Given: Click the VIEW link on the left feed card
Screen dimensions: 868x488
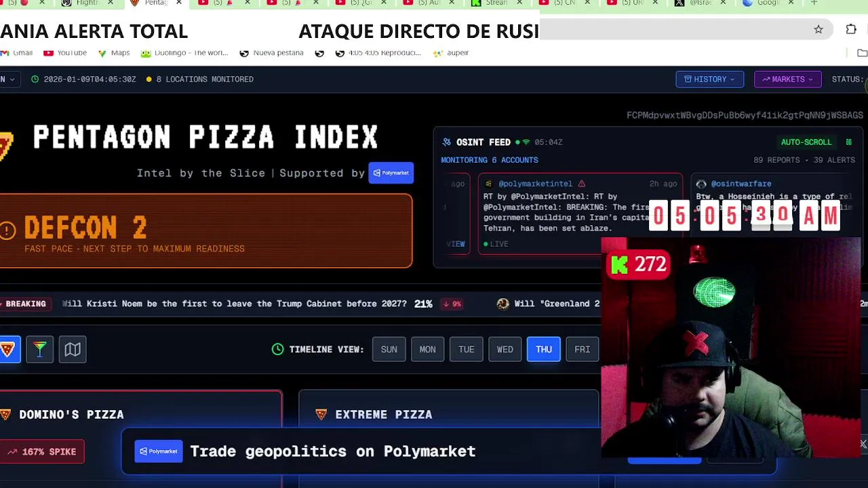Looking at the screenshot, I should click(456, 244).
